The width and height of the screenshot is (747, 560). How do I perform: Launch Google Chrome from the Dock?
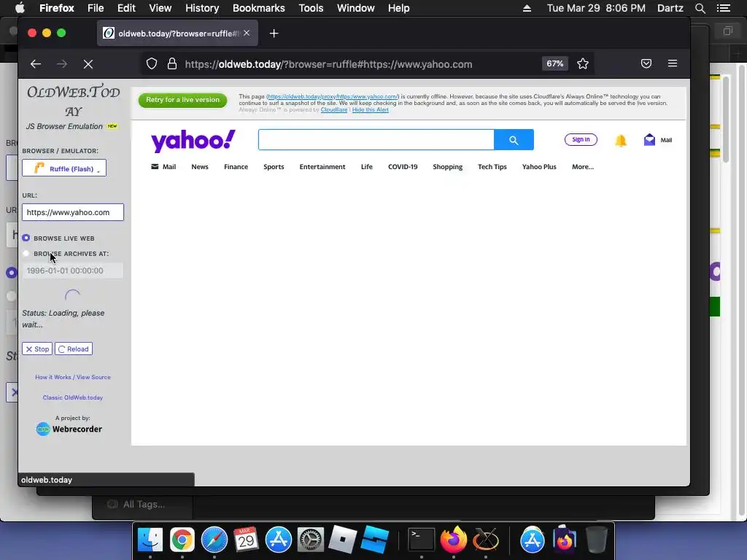[182, 540]
